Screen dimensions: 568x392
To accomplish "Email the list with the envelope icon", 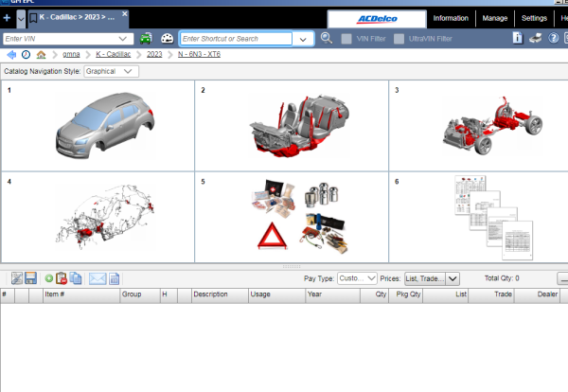I will click(98, 278).
